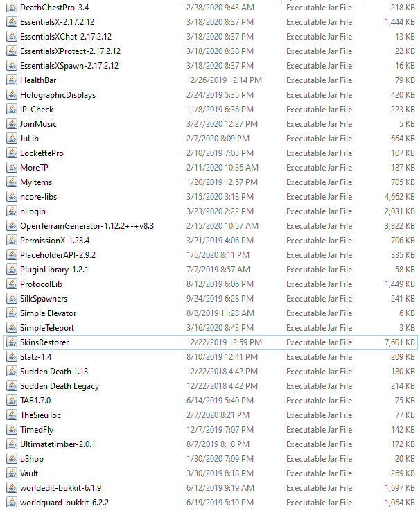The width and height of the screenshot is (420, 513).
Task: Click the PermissionX-1.23.4 jar icon
Action: click(12, 241)
